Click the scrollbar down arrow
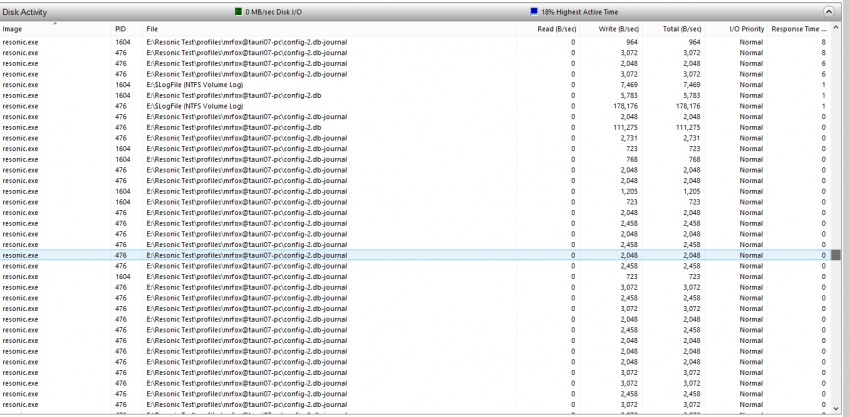Screen dimensions: 850x417 click(836, 410)
